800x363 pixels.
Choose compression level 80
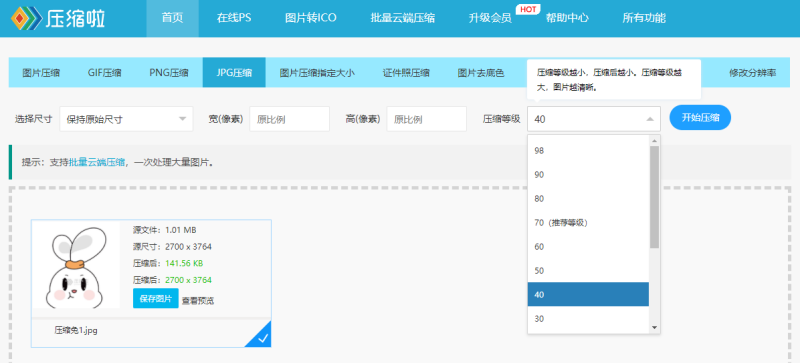click(588, 199)
